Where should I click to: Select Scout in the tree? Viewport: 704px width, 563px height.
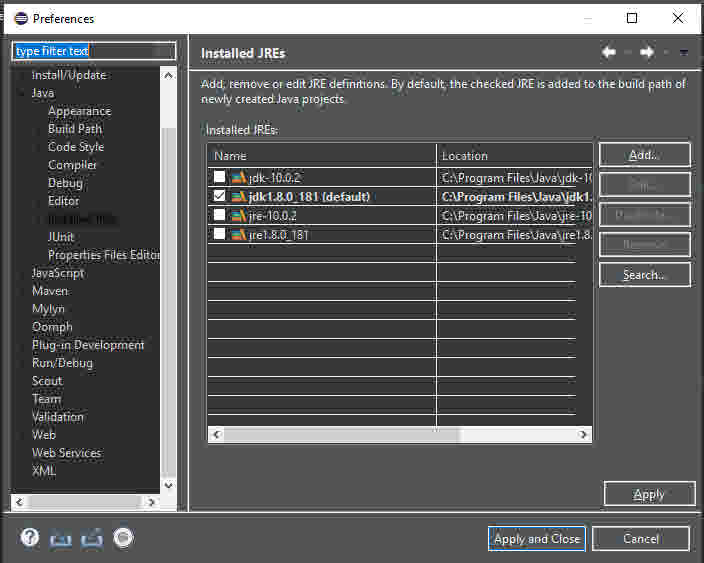(47, 381)
